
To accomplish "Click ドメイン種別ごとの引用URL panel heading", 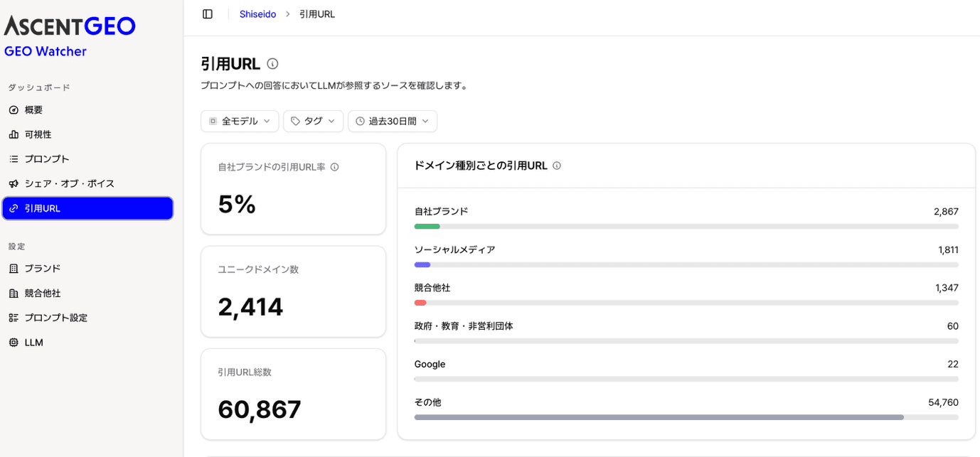I will 481,166.
